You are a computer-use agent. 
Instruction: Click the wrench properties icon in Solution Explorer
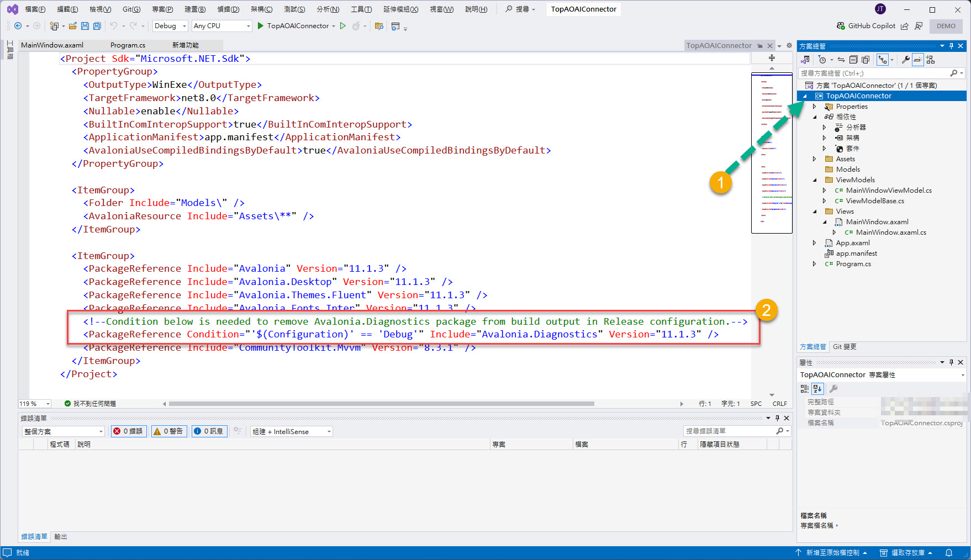[906, 60]
